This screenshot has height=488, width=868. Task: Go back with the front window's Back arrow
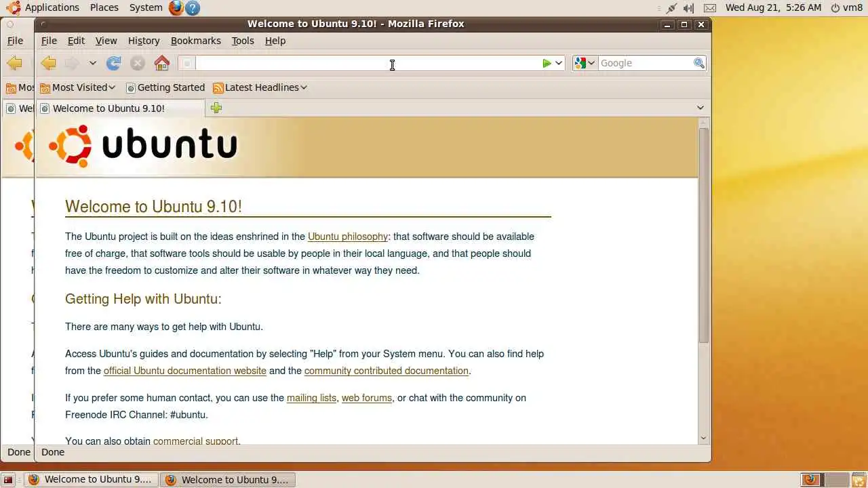tap(48, 63)
